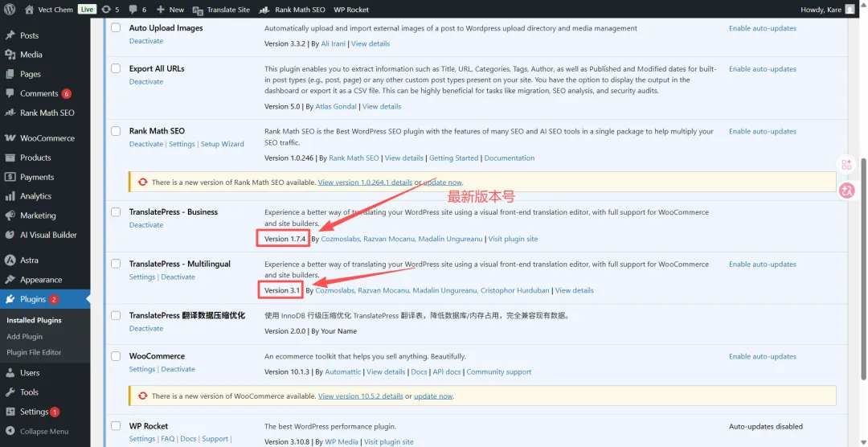The height and width of the screenshot is (447, 868).
Task: Open Installed Plugins submenu item
Action: pyautogui.click(x=34, y=320)
